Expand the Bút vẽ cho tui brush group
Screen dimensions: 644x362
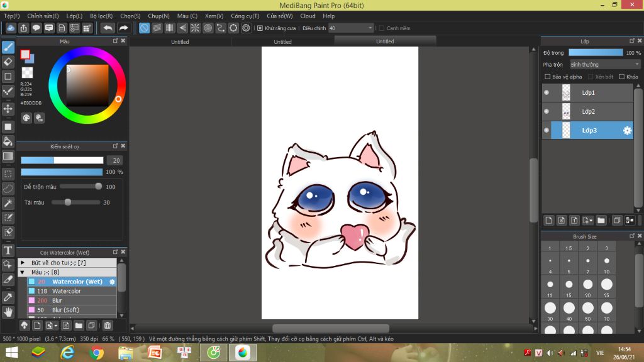tap(23, 263)
